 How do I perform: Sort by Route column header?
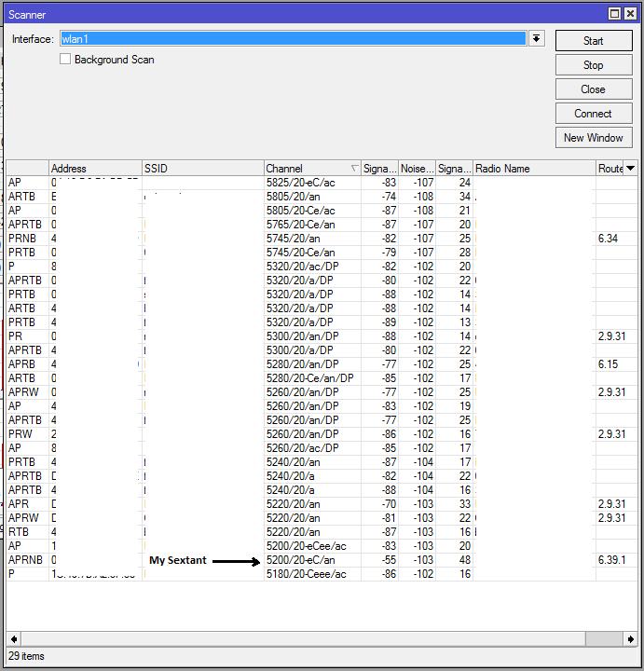[610, 169]
